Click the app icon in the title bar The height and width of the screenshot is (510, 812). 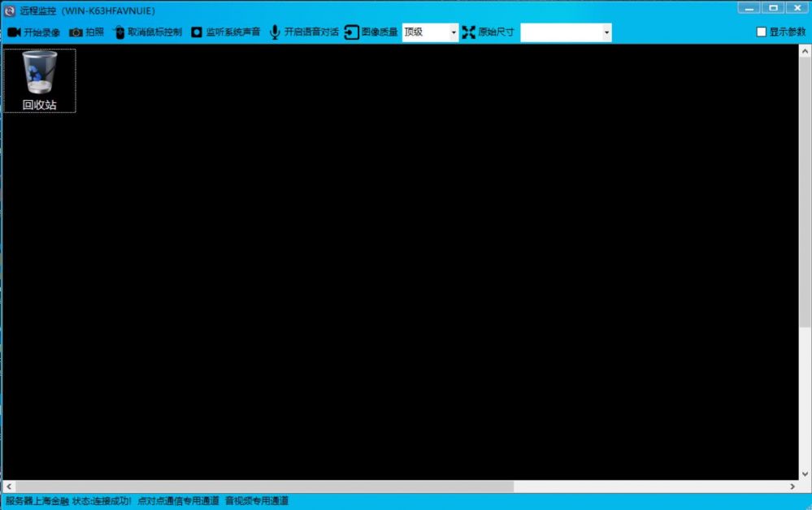pyautogui.click(x=10, y=11)
